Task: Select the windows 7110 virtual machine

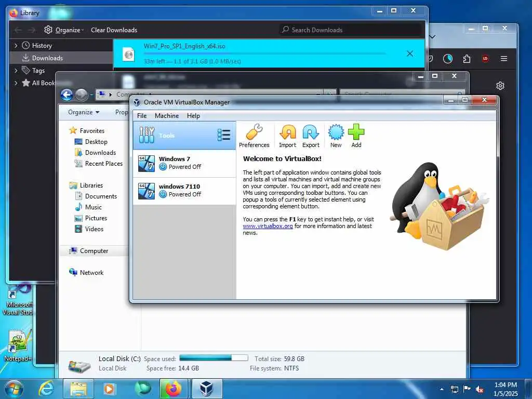Action: 184,191
